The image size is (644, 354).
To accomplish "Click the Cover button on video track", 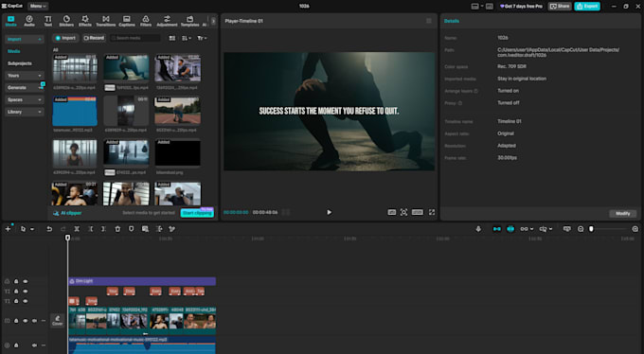I will click(x=57, y=321).
